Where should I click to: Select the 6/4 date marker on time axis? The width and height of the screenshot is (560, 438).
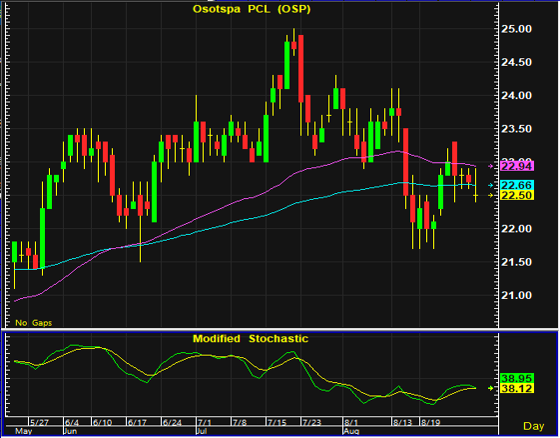[72, 423]
